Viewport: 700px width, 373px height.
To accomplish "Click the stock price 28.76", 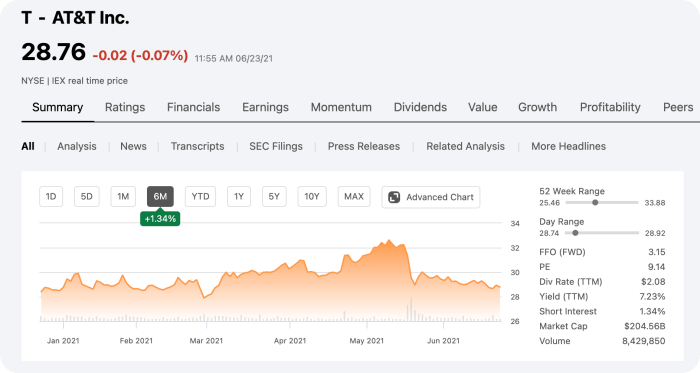I will click(x=54, y=52).
